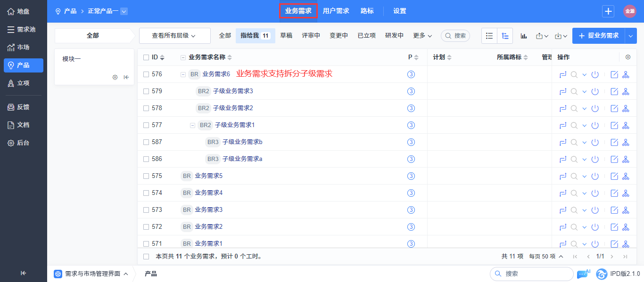Click the AI chat icon in footer

(x=583, y=274)
